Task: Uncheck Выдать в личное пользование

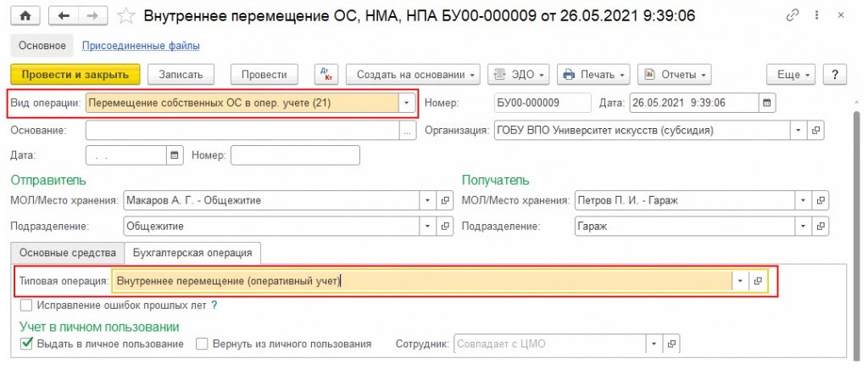Action: point(25,344)
